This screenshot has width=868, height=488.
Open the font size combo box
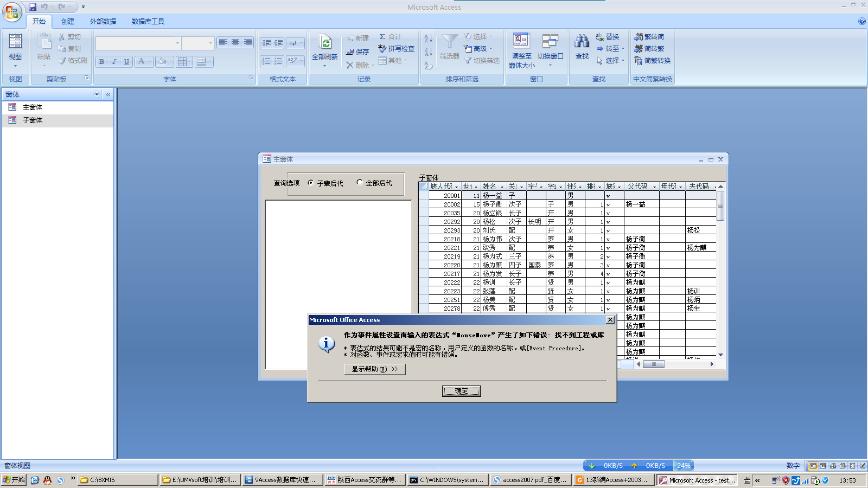pyautogui.click(x=211, y=43)
